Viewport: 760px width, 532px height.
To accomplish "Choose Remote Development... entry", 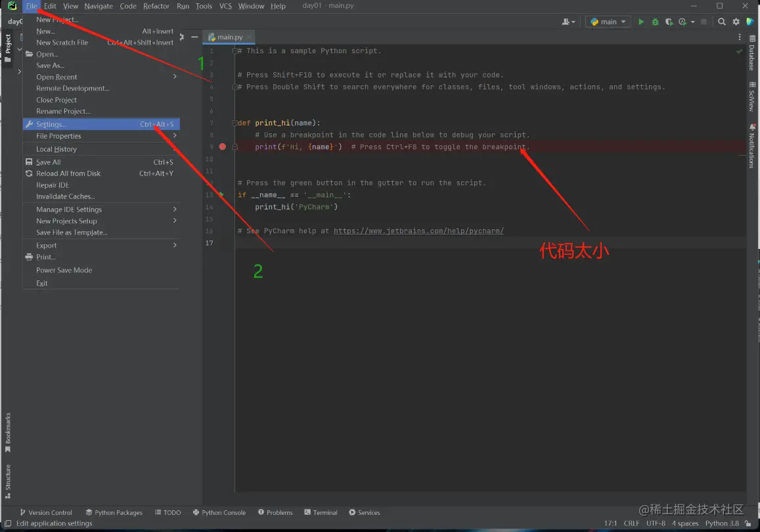I will [x=101, y=88].
